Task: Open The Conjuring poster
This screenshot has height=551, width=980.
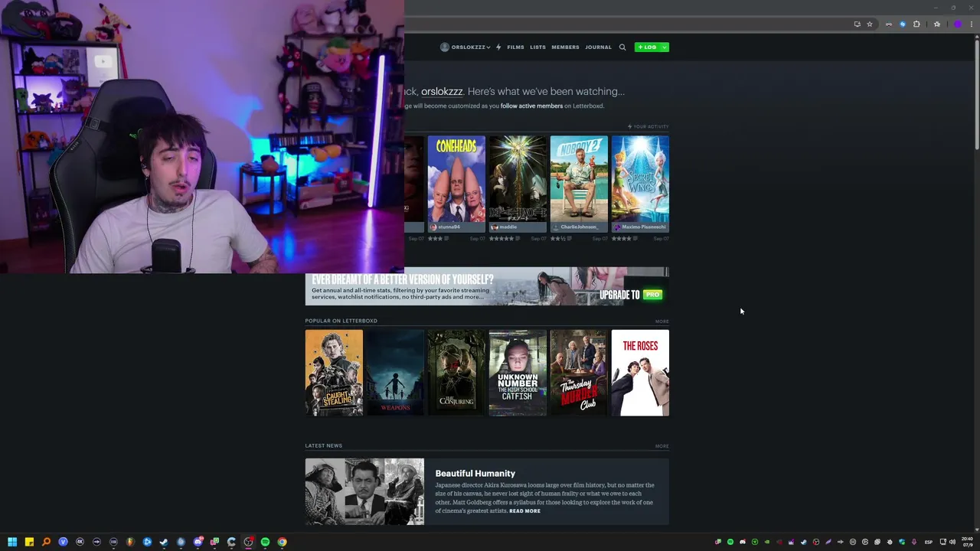Action: click(456, 373)
